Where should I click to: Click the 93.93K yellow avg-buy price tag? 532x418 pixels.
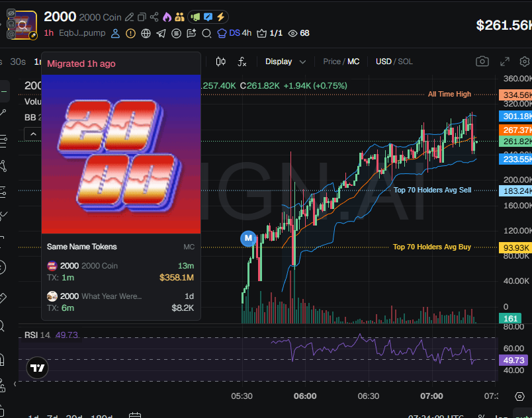pos(515,248)
